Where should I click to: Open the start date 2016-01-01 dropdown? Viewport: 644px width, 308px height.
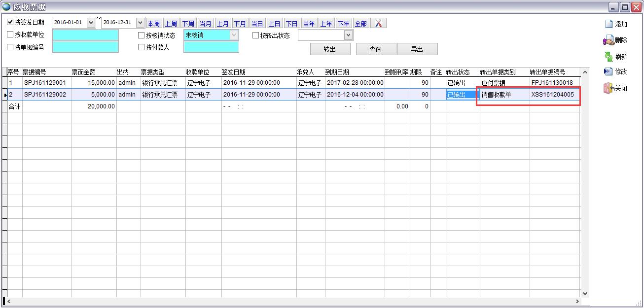(x=91, y=23)
